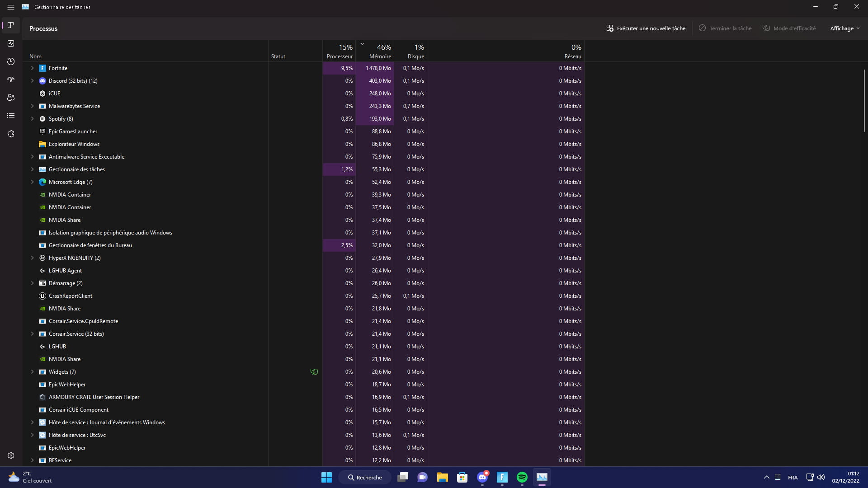This screenshot has height=488, width=868.
Task: Open Fortnite from taskbar
Action: coord(502,477)
